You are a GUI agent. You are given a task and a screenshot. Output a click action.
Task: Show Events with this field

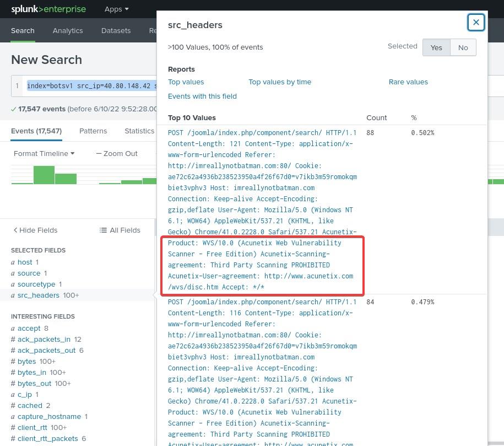(x=202, y=96)
